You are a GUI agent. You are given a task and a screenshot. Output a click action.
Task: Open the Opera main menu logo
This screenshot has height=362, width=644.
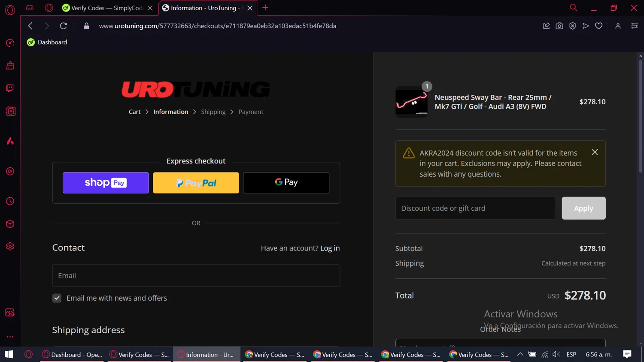(10, 9)
